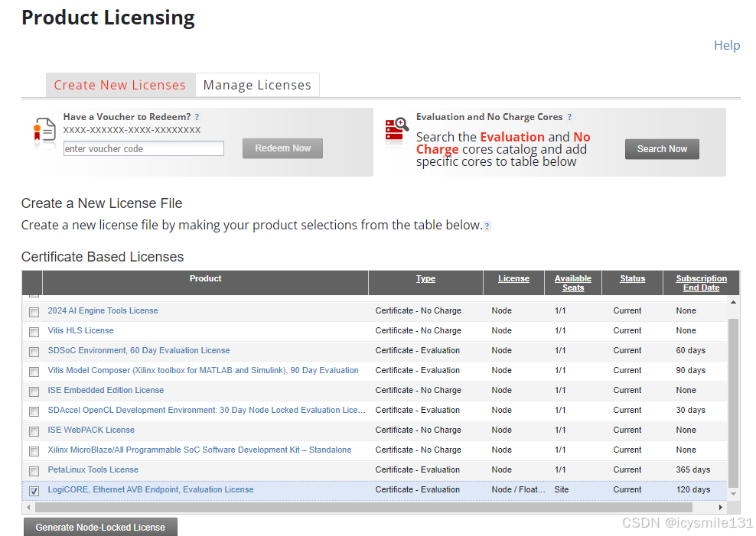This screenshot has width=756, height=536.
Task: Click 'Node / Float…' in LogiCORE row
Action: 518,489
